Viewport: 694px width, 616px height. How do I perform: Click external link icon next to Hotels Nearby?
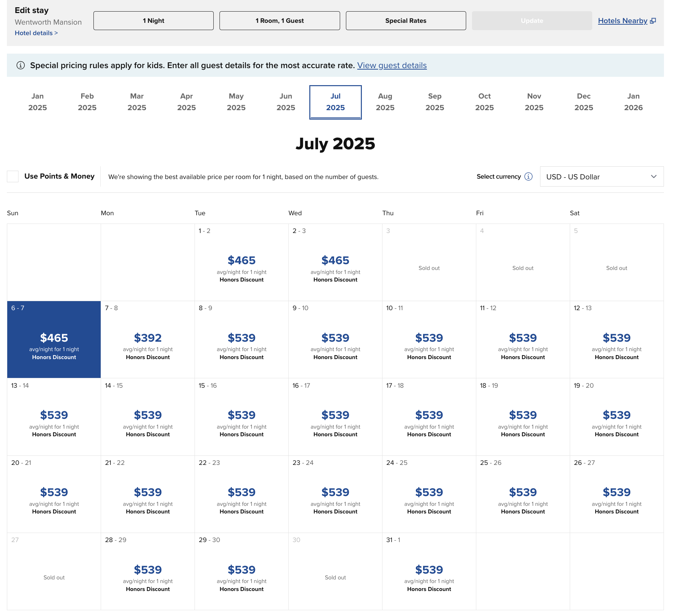[653, 21]
